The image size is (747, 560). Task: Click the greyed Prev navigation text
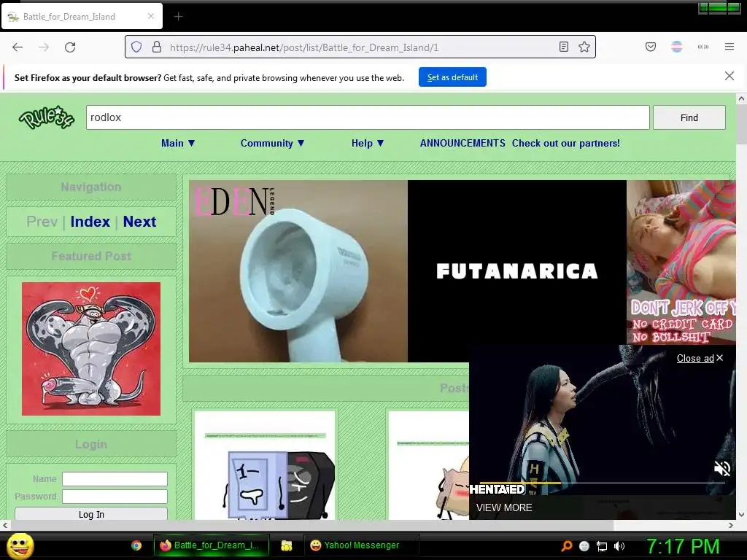pyautogui.click(x=42, y=222)
